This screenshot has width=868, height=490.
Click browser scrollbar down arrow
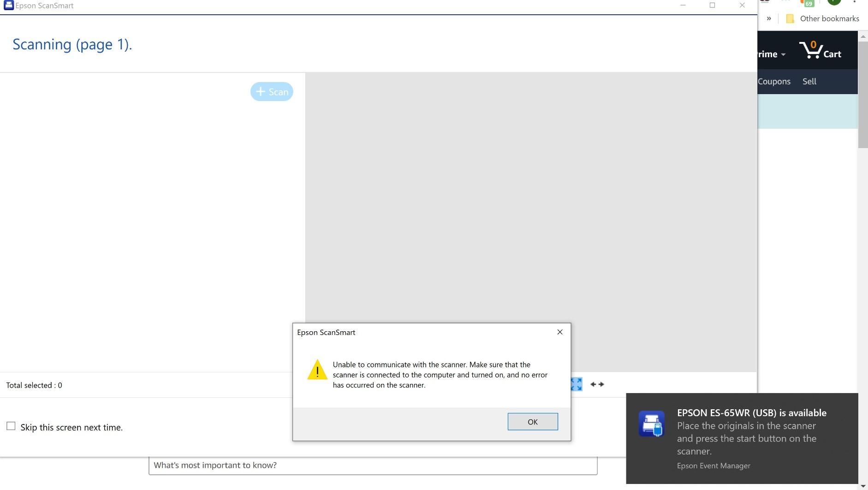pos(863,486)
